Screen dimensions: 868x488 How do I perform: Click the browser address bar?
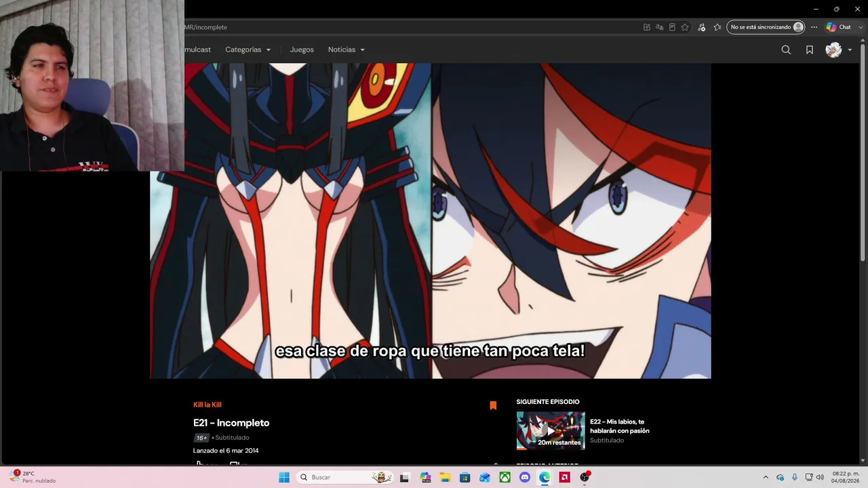(x=407, y=27)
